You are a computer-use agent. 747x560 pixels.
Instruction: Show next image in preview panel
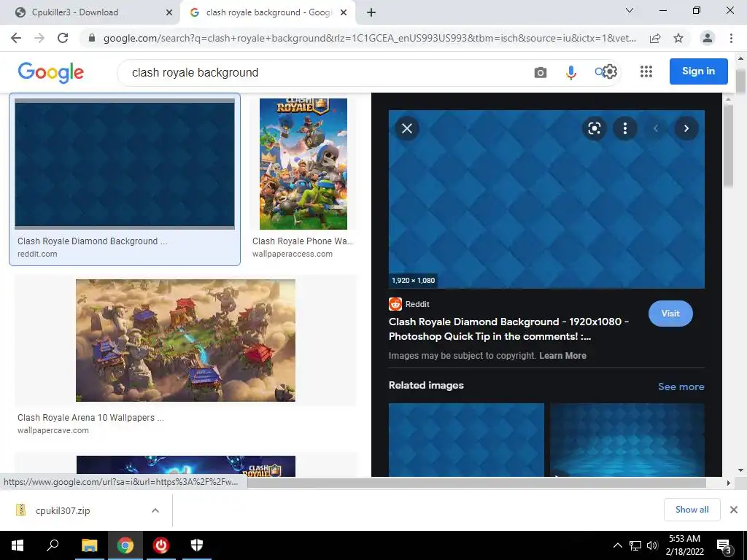coord(686,128)
